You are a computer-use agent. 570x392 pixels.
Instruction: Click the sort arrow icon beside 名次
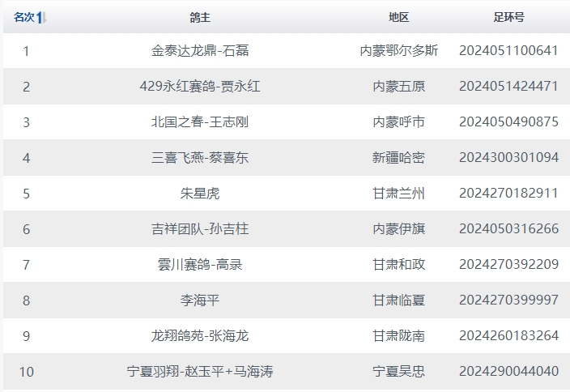41,17
